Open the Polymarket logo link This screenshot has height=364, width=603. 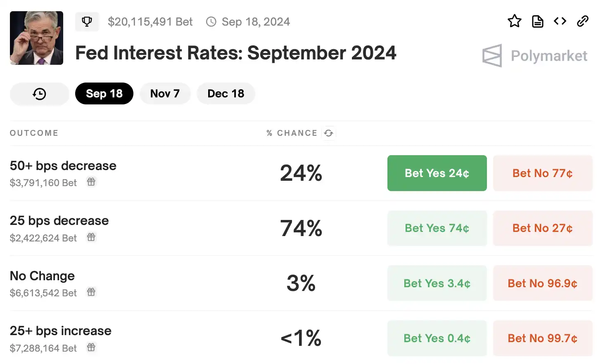[535, 56]
